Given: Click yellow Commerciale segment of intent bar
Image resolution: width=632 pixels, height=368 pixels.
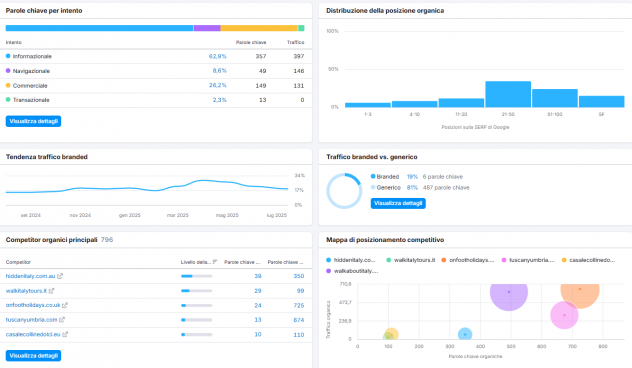Looking at the screenshot, I should pyautogui.click(x=259, y=28).
